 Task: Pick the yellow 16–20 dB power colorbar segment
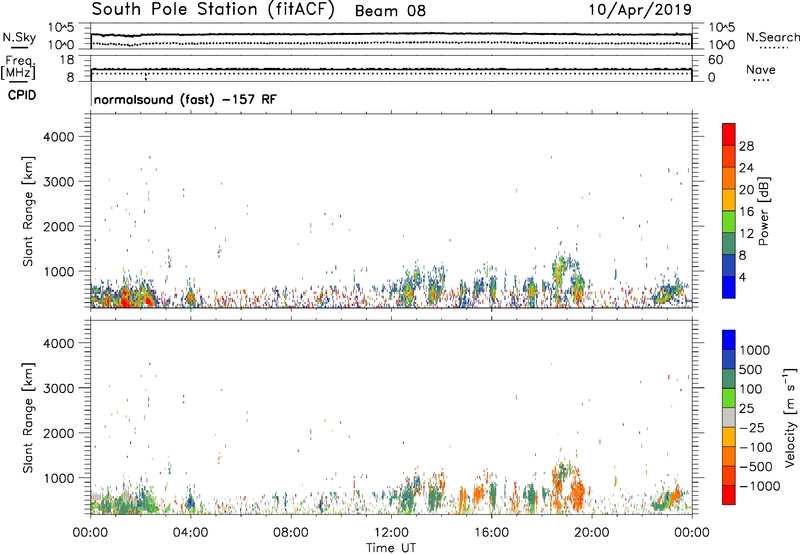click(729, 200)
